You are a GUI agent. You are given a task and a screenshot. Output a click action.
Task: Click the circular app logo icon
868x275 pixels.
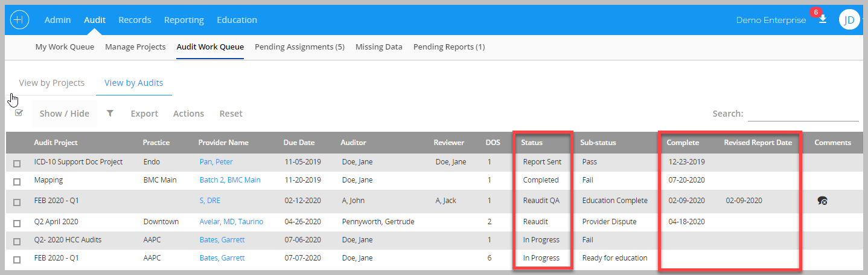tap(20, 20)
